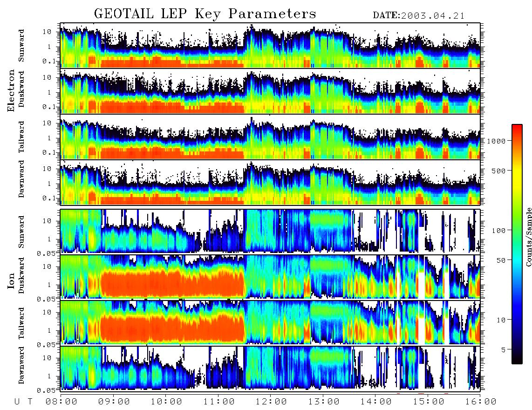Image resolution: width=532 pixels, height=410 pixels.
Task: Click the Counts/Sample color scale bar
Action: [x=517, y=244]
